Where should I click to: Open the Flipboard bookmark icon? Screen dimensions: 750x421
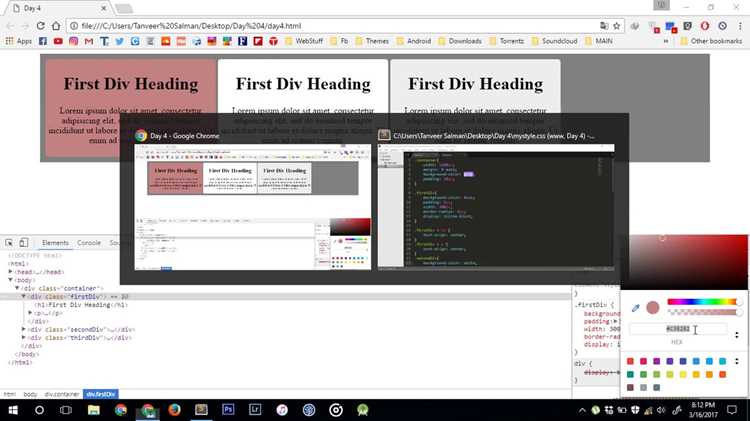click(x=258, y=41)
